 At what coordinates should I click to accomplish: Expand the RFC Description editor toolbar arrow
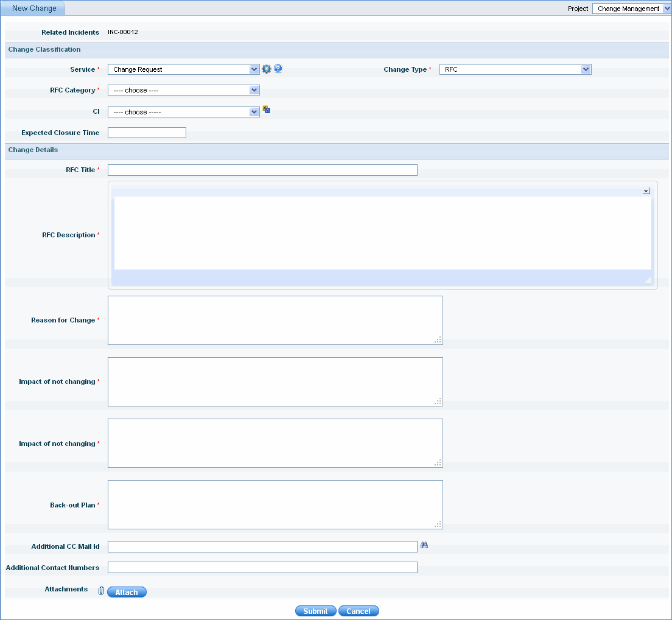[x=646, y=191]
